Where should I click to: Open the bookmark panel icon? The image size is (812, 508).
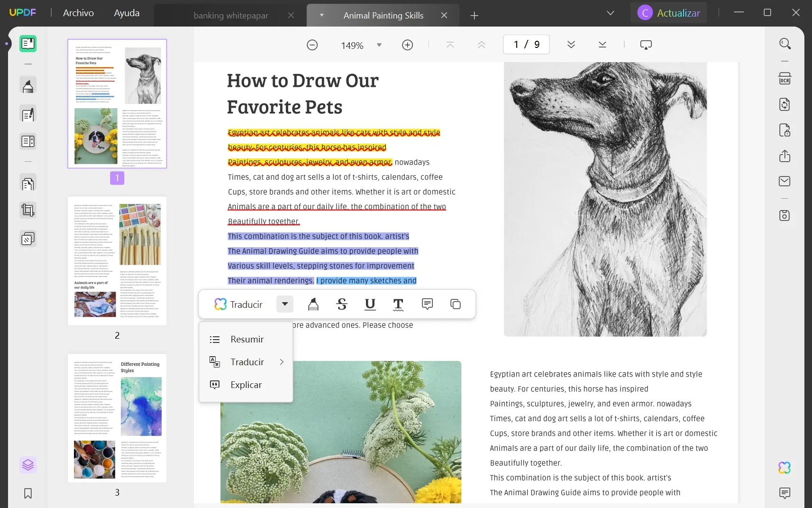coord(28,493)
